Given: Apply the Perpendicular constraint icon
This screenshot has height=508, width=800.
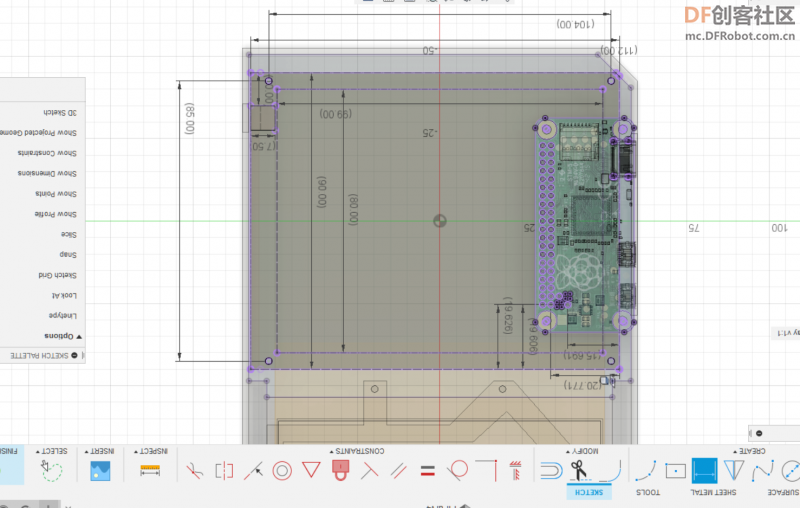Looking at the screenshot, I should (x=369, y=470).
